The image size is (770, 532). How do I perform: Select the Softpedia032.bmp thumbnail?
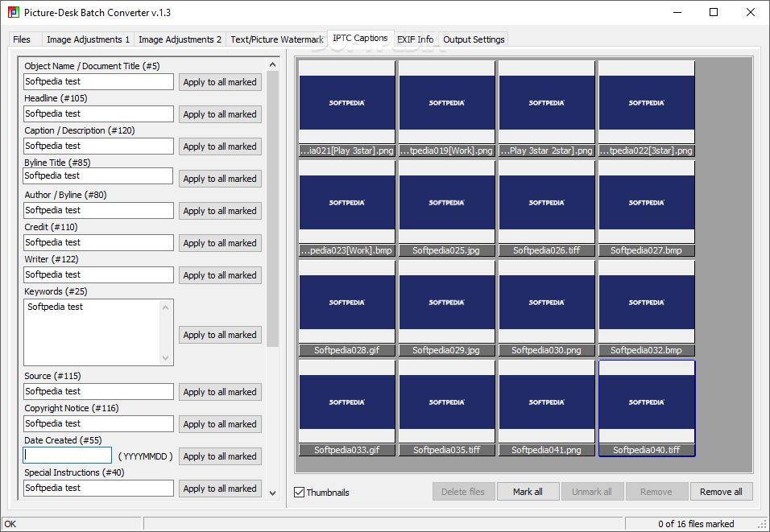[647, 308]
